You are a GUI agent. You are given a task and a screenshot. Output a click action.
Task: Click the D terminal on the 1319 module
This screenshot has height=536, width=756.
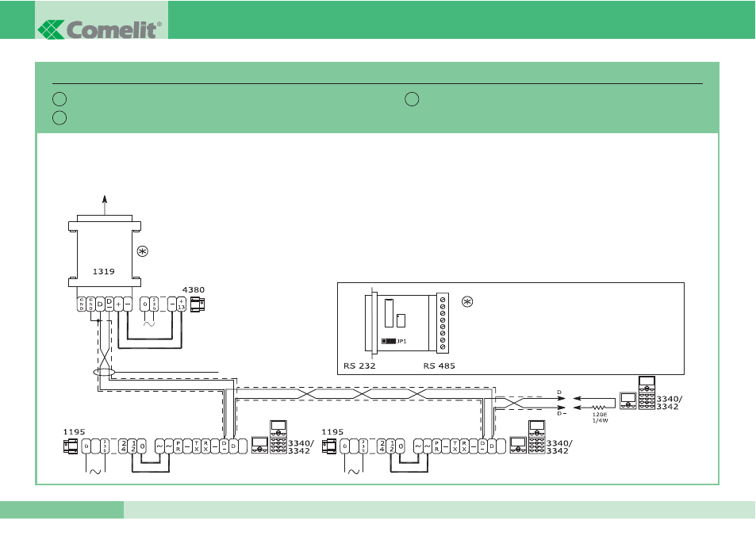tap(100, 304)
